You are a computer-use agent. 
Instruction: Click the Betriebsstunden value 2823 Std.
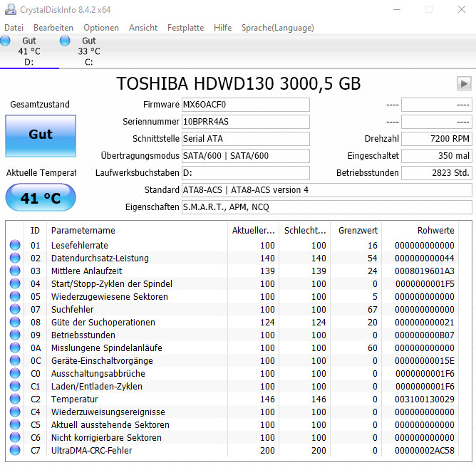[x=437, y=173]
